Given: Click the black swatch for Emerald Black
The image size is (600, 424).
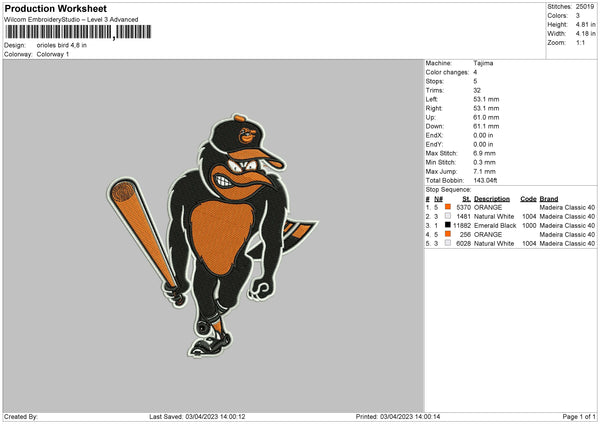Looking at the screenshot, I should [448, 225].
